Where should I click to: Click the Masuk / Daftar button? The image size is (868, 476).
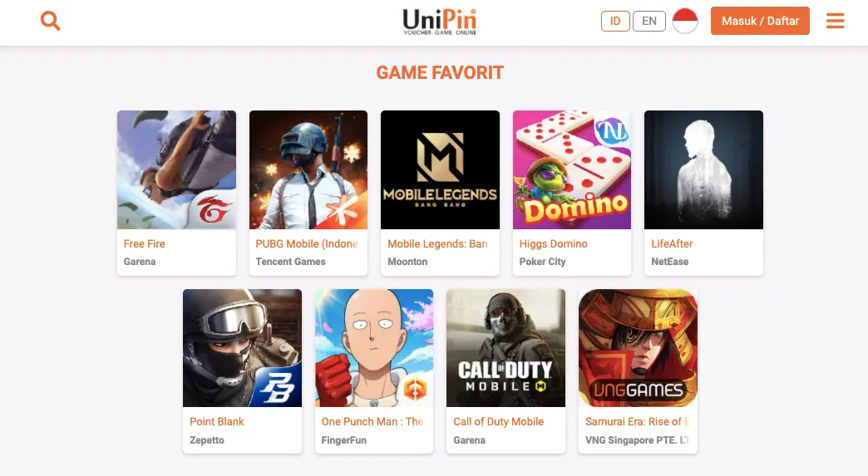760,21
